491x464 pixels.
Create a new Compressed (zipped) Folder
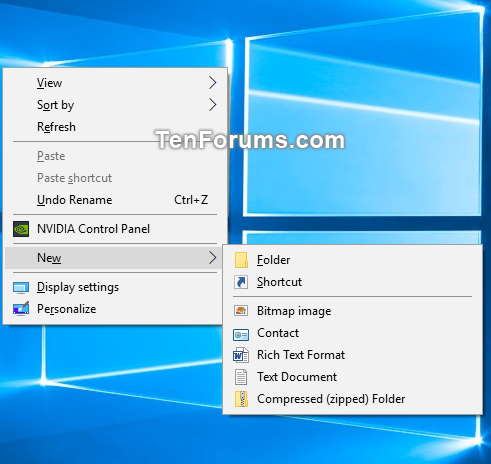(x=352, y=399)
